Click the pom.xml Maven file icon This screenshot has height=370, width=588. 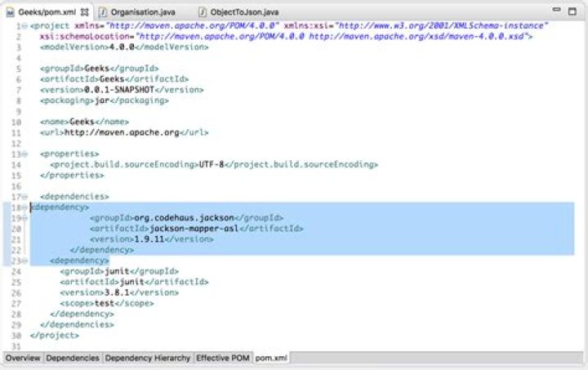tap(10, 12)
